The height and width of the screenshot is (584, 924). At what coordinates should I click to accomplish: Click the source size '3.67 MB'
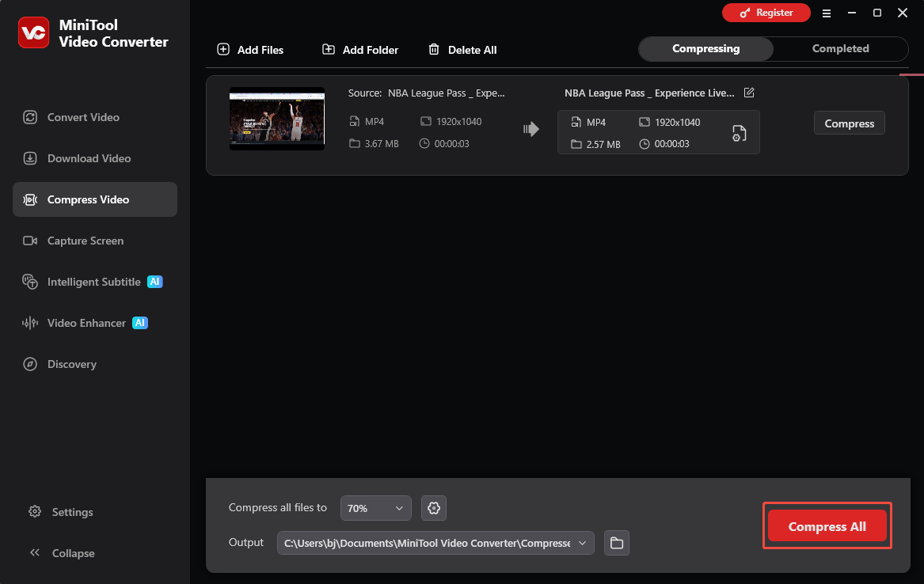(x=382, y=144)
